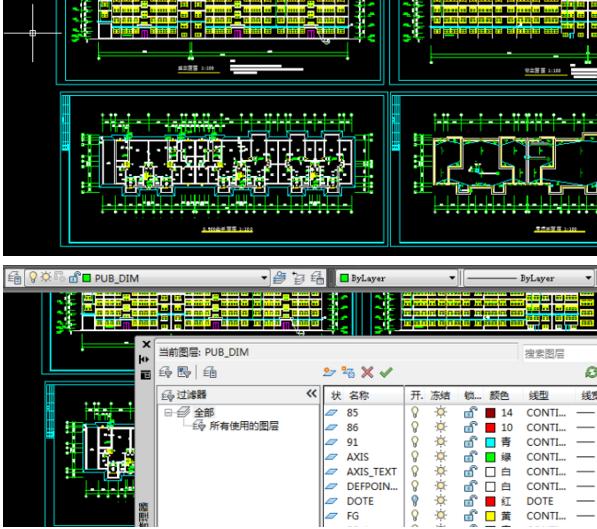Open the PUB_DIM layer dropdown
Viewport: 597px width, 529px height.
(x=264, y=278)
